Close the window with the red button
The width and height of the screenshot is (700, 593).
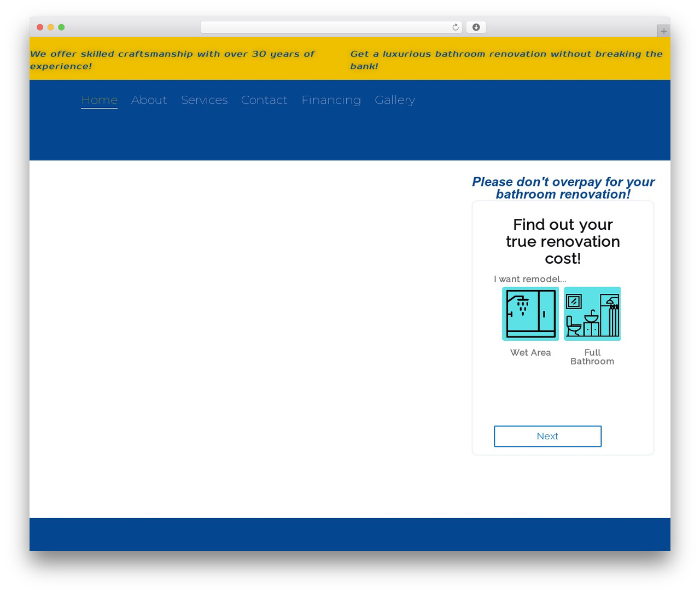40,27
